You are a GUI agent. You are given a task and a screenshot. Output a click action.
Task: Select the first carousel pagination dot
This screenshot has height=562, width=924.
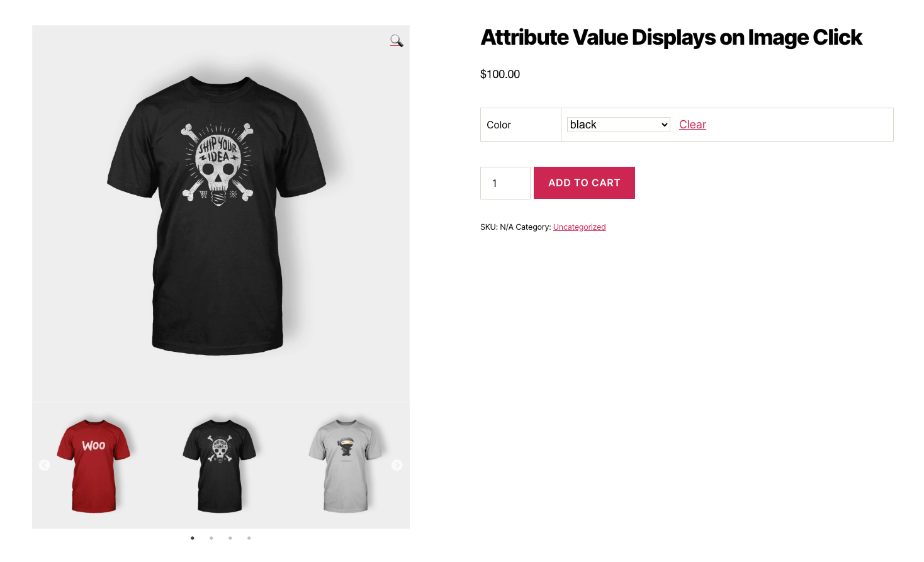pyautogui.click(x=193, y=538)
